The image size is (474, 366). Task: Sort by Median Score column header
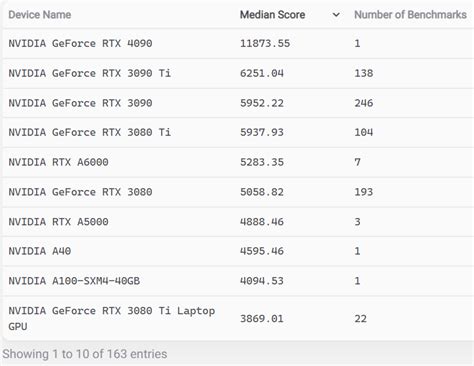(272, 15)
